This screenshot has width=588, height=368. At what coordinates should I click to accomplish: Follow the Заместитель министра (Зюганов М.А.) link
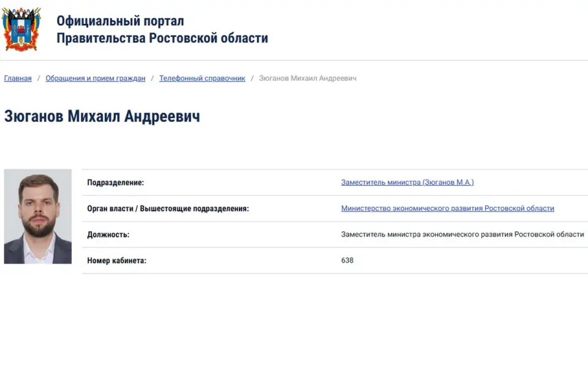pos(407,182)
